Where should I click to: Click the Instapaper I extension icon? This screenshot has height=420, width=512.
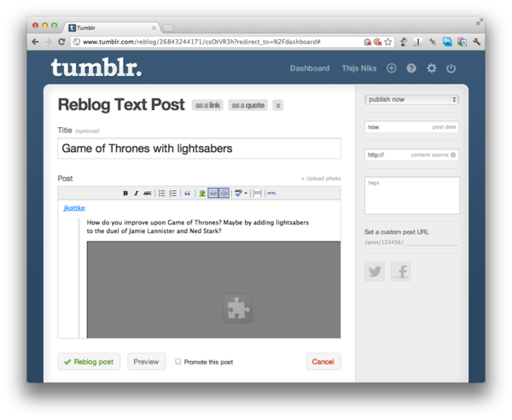pos(418,42)
